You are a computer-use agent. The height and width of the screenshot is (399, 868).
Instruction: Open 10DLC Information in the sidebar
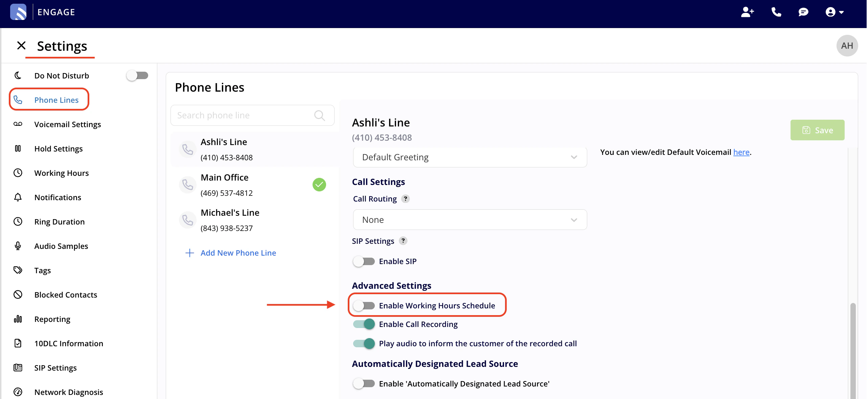[69, 343]
